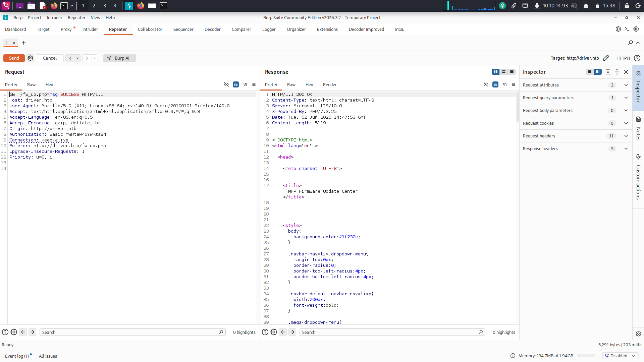Click the Cancel button
Viewport: 644px width, 362px height.
50,58
